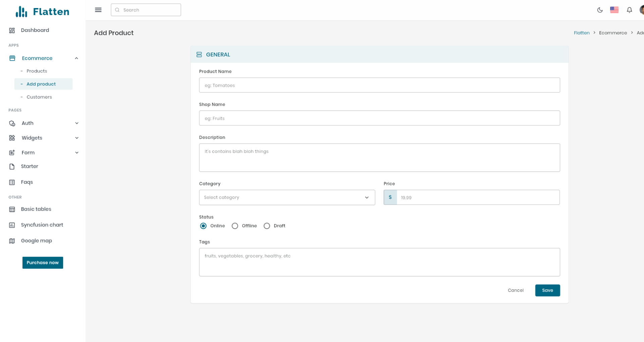Expand the Widgets sidebar section
The width and height of the screenshot is (644, 342).
(77, 138)
